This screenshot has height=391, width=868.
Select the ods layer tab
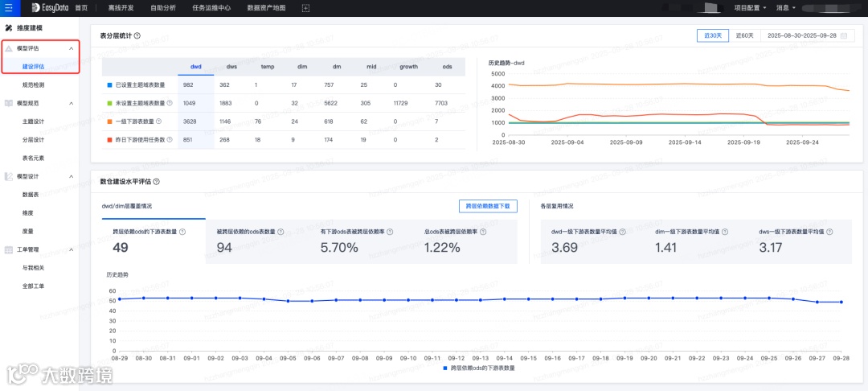[448, 67]
